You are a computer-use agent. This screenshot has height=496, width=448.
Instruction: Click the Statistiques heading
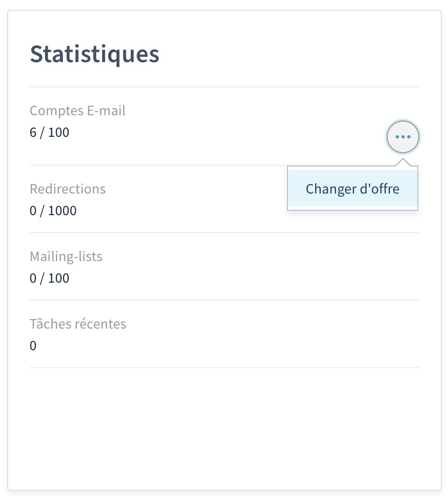pos(94,54)
